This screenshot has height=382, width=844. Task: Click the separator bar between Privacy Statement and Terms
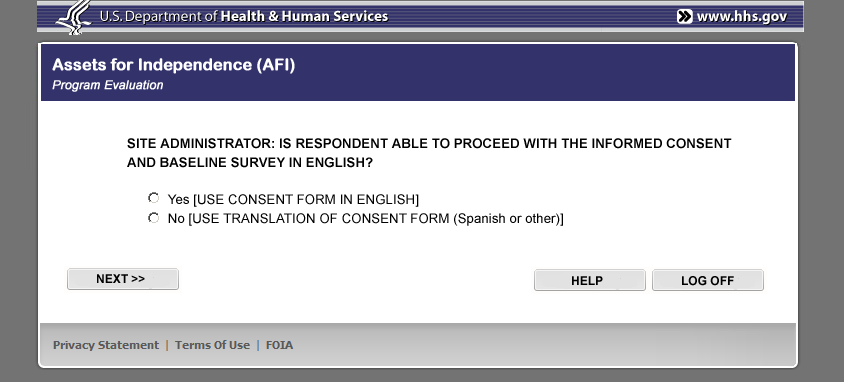tap(167, 345)
